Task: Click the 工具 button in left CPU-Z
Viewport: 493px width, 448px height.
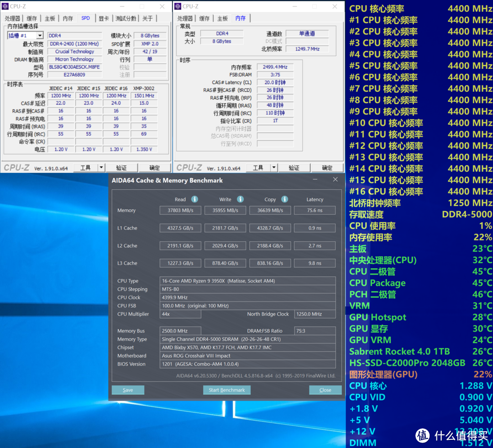Action: tap(85, 168)
